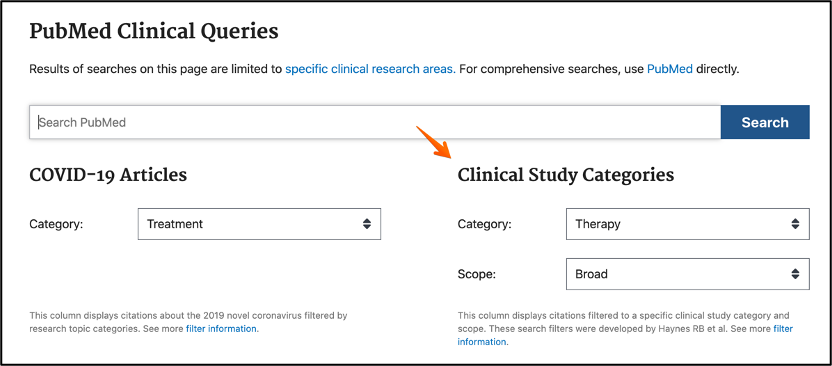Click the Search PubMed text field
The image size is (832, 366).
(x=375, y=122)
